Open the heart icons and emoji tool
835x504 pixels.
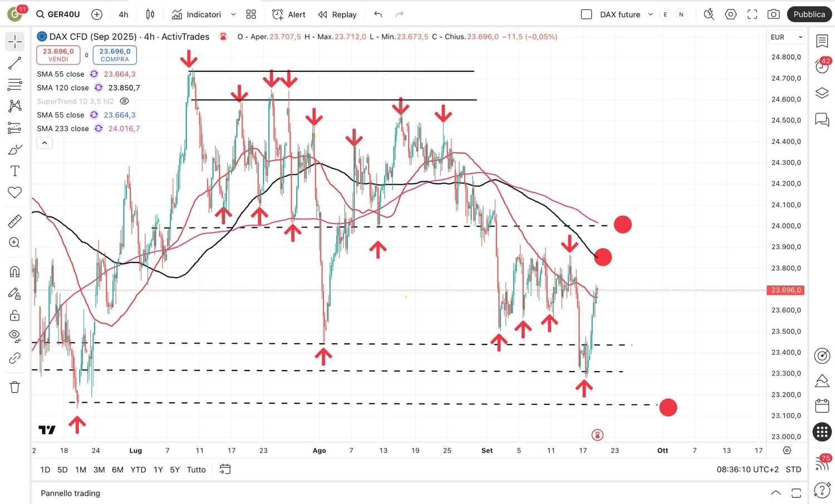(15, 192)
